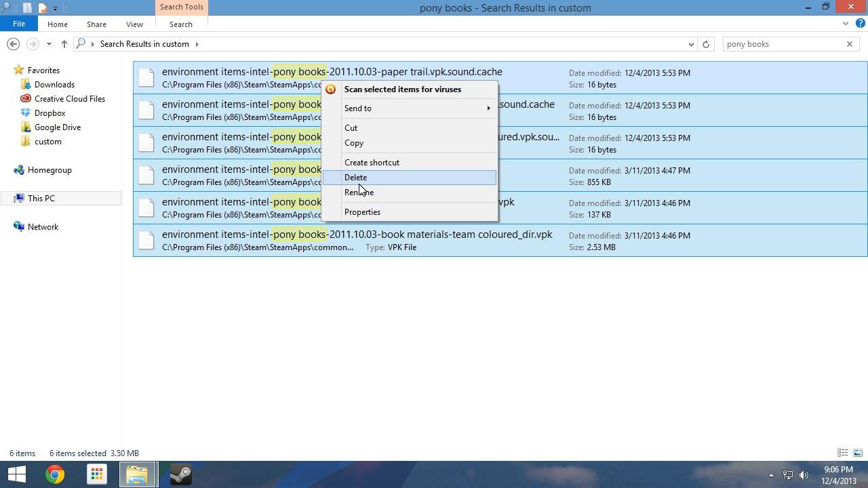Switch to Large thumbnails view in status bar
The image size is (868, 488).
point(858,453)
